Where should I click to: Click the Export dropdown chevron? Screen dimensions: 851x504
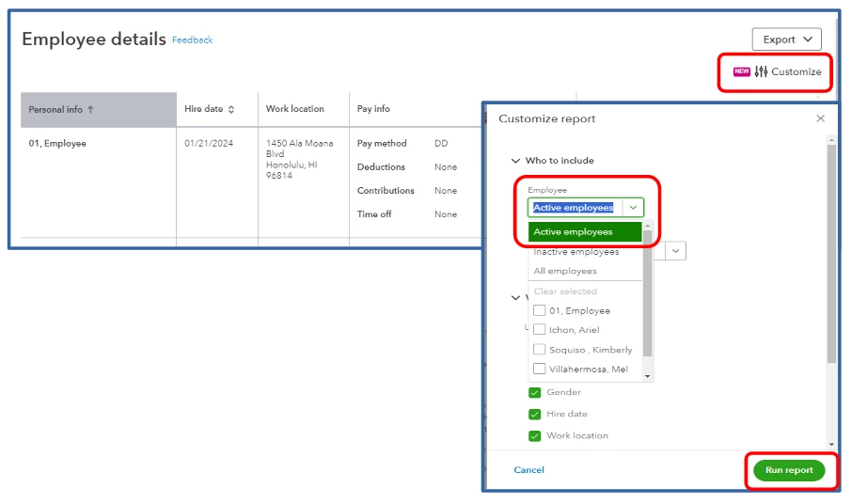(x=808, y=39)
